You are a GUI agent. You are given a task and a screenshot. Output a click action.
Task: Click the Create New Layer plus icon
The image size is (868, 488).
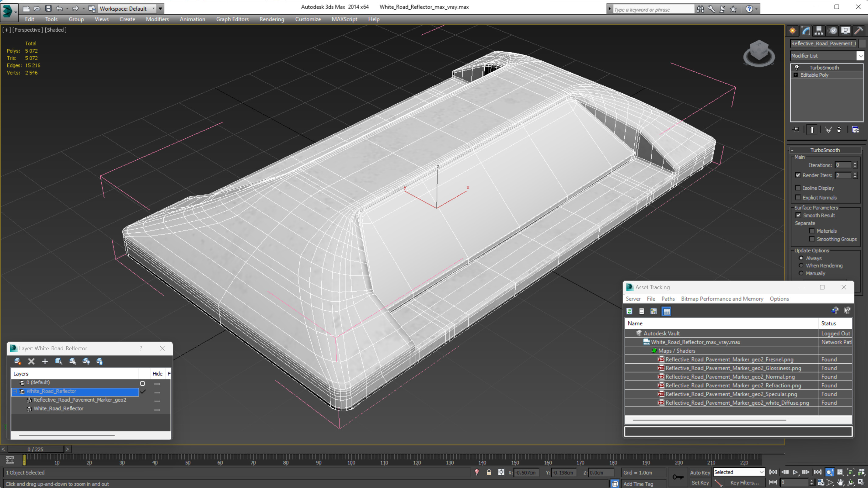[45, 362]
